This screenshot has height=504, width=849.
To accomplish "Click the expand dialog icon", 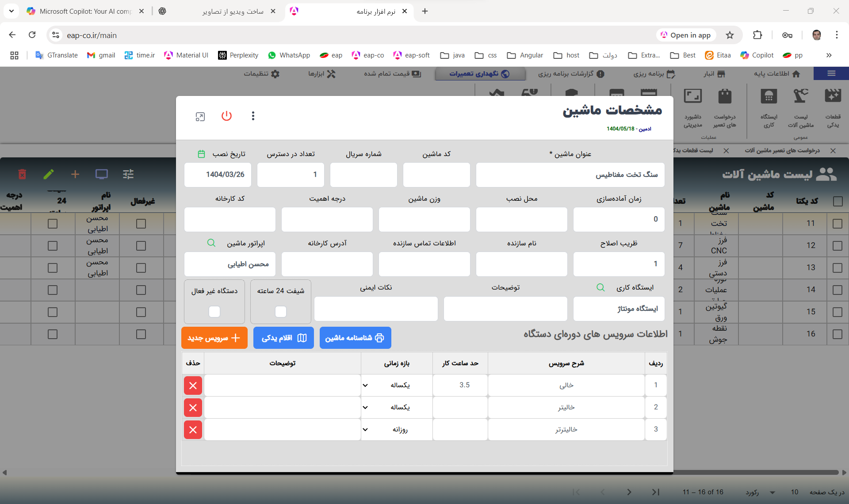I will tap(200, 117).
